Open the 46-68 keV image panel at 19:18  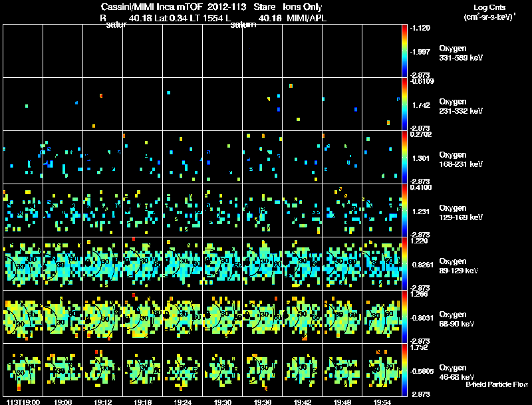143,370
